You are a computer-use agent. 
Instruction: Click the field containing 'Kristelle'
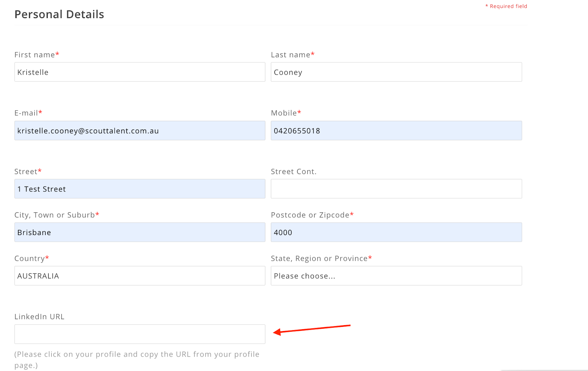[140, 72]
